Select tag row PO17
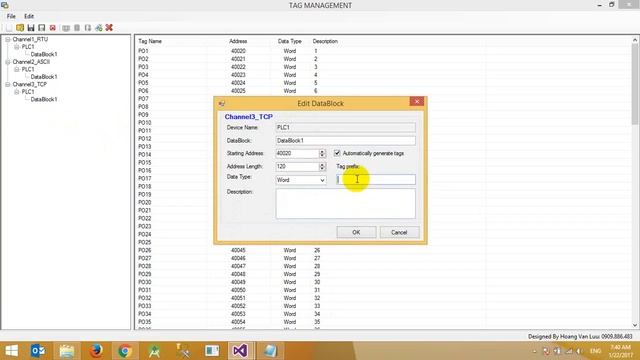This screenshot has width=640, height=360. [x=144, y=178]
